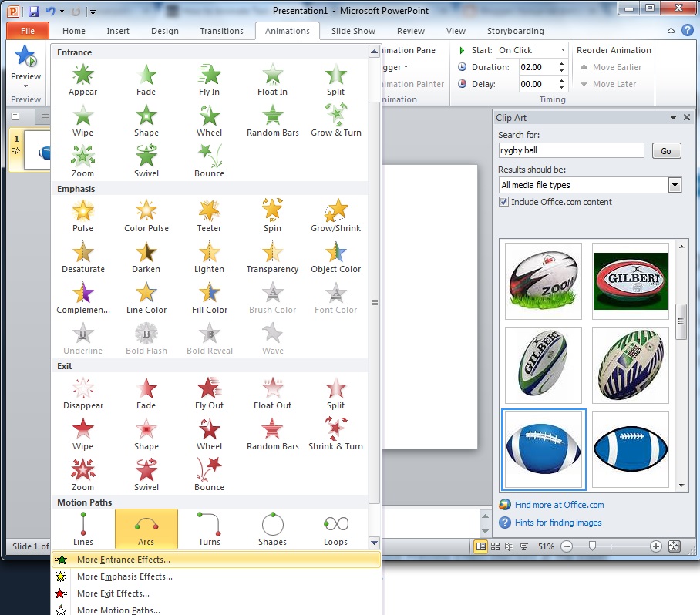Expand the Preview split button arrow

click(x=25, y=85)
